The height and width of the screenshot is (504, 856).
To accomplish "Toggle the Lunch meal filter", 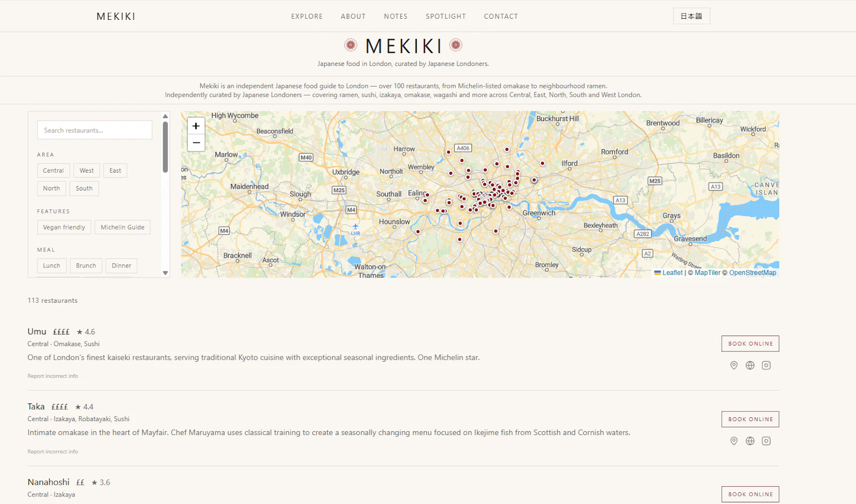I will 52,266.
